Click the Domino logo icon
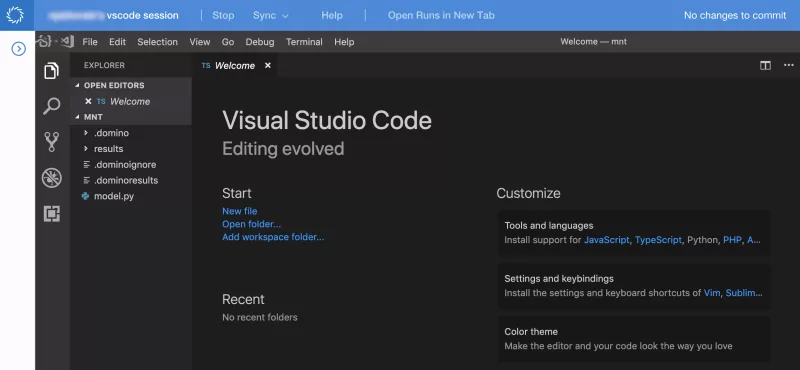800x370 pixels. click(x=15, y=15)
